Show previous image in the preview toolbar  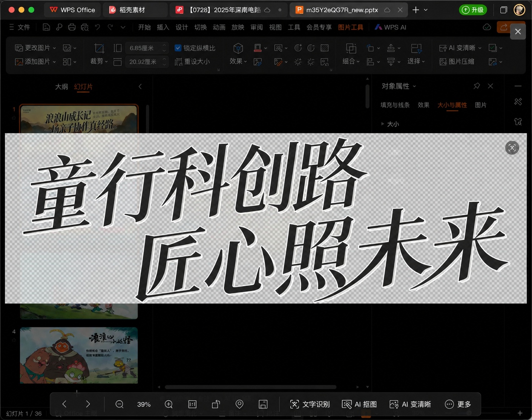pyautogui.click(x=64, y=404)
